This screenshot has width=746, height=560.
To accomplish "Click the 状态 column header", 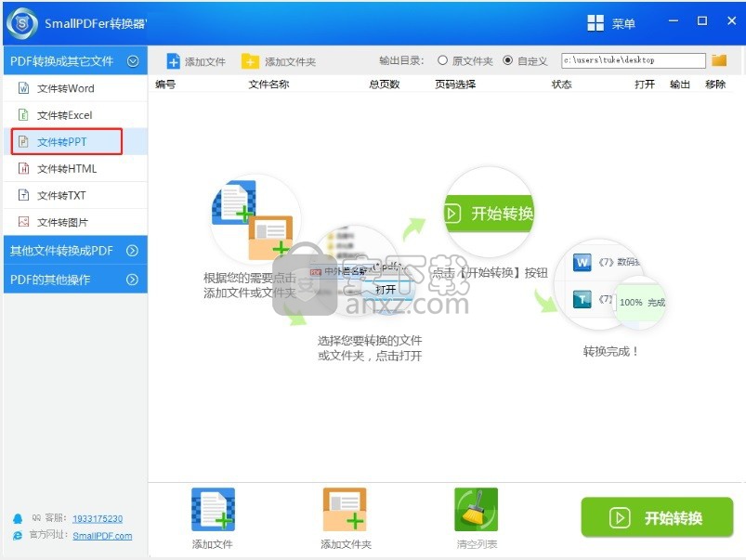I will (x=562, y=85).
